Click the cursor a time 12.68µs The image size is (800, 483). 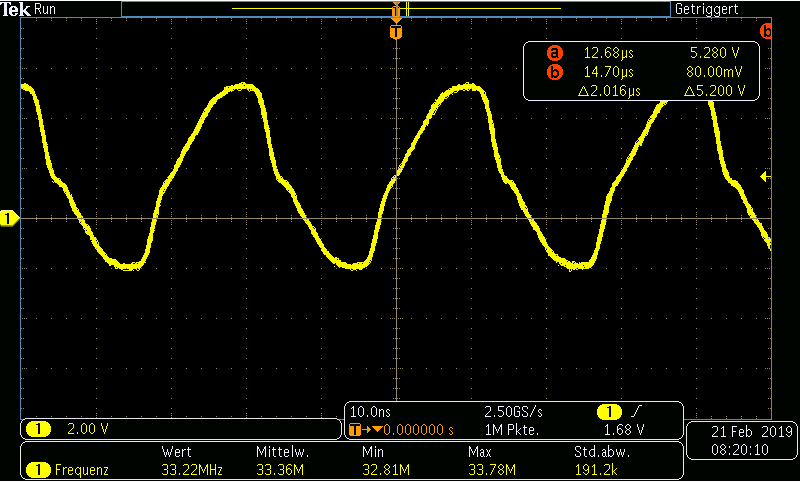point(609,53)
